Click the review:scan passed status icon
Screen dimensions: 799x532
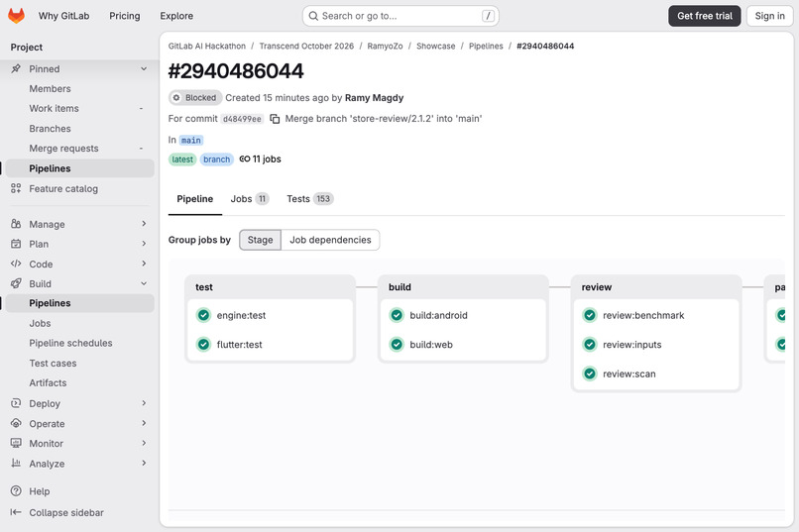[x=590, y=373]
